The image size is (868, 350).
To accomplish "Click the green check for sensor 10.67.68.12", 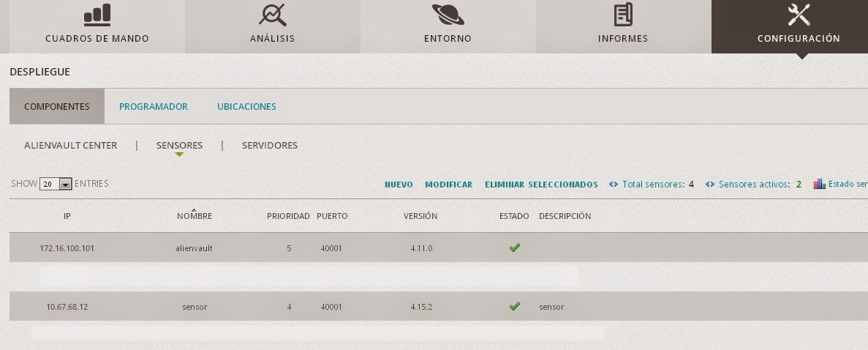I will point(514,306).
